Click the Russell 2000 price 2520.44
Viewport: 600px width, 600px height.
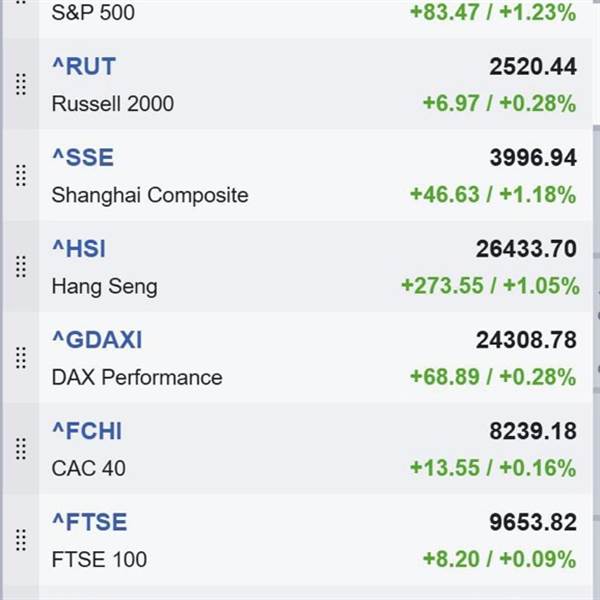[533, 67]
